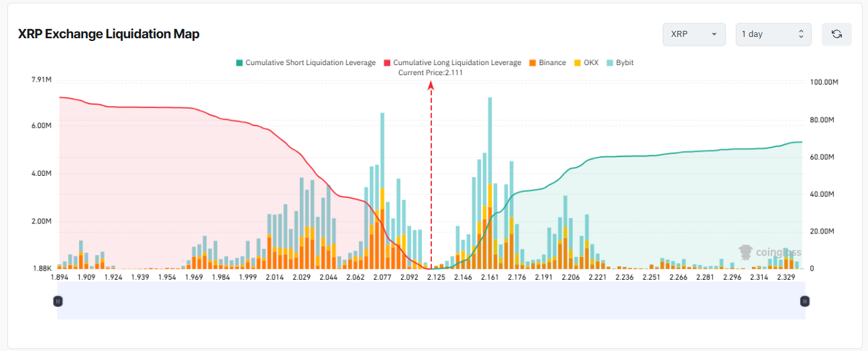Click the 1.969 price axis label
868x351 pixels.
pos(194,277)
